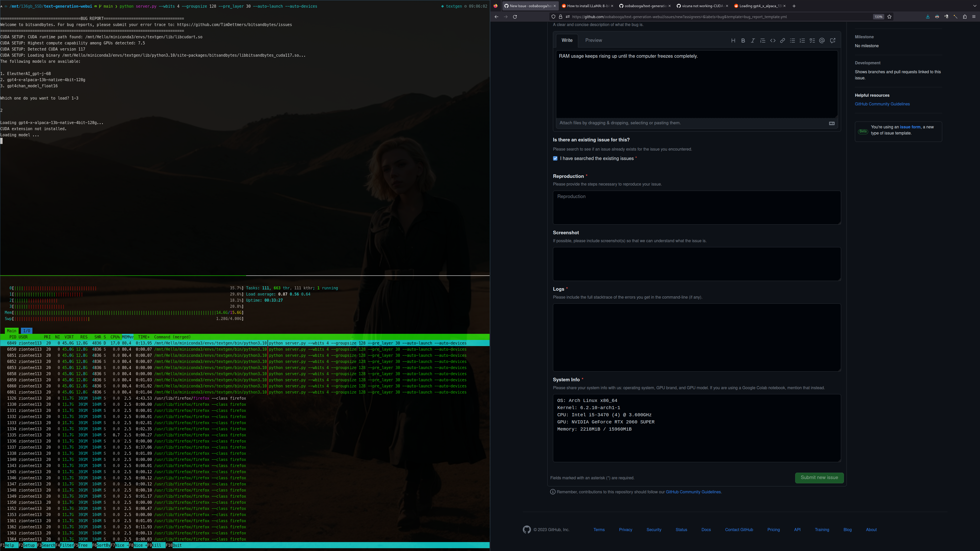Apply bold formatting in the issue editor
Screen dimensions: 980x551
pos(743,40)
